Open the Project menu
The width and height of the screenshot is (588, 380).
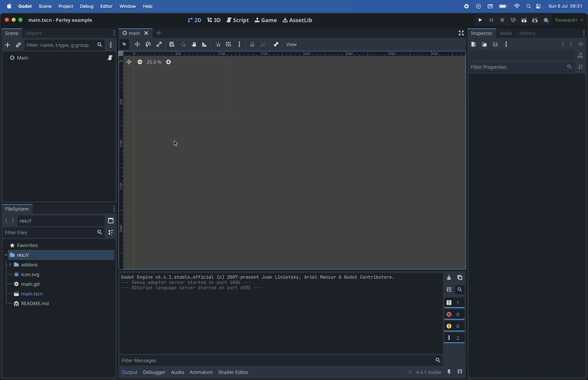[x=65, y=7]
